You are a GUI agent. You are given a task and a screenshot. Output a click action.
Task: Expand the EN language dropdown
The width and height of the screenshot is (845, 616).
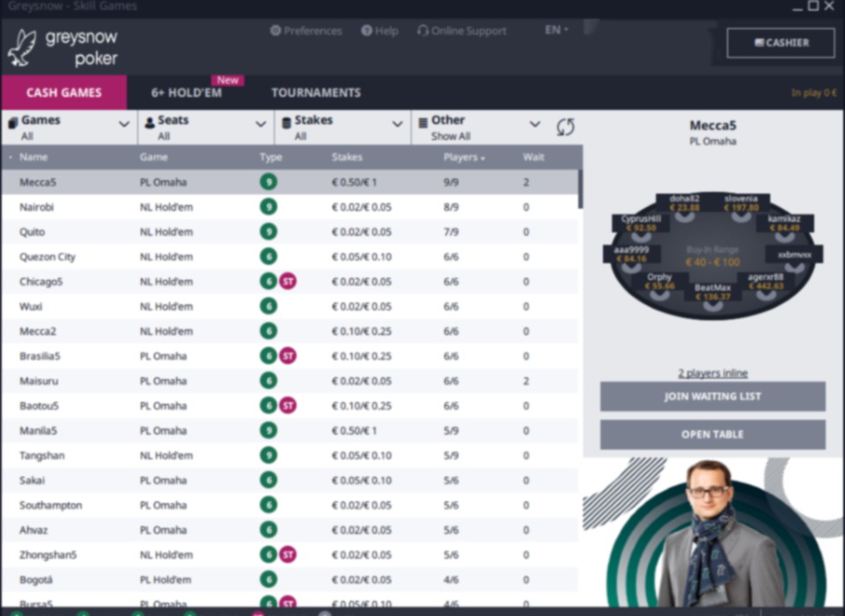coord(556,30)
